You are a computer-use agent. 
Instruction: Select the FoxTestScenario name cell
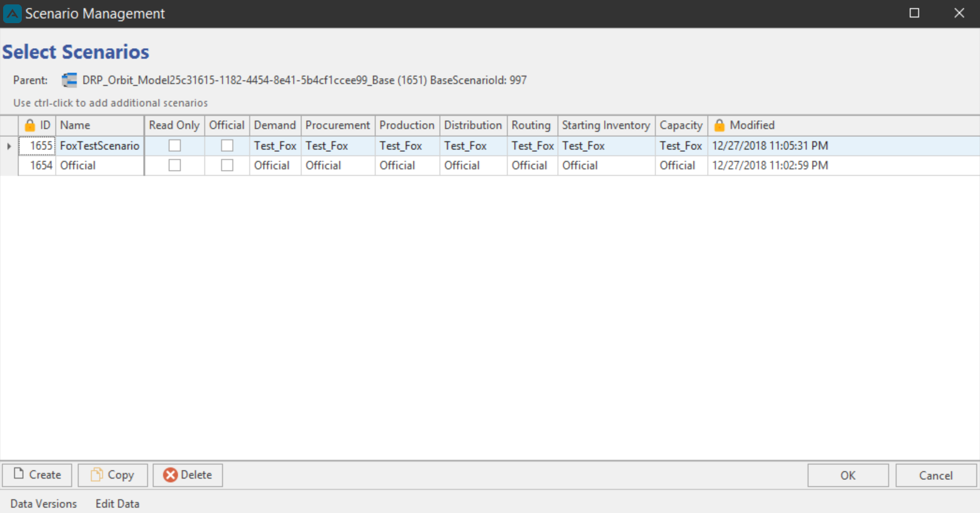pos(99,146)
